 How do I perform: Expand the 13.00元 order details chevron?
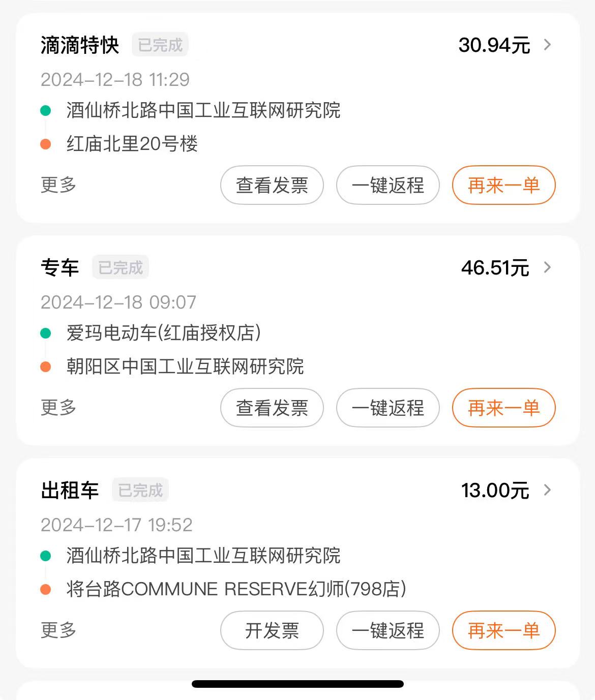(547, 490)
